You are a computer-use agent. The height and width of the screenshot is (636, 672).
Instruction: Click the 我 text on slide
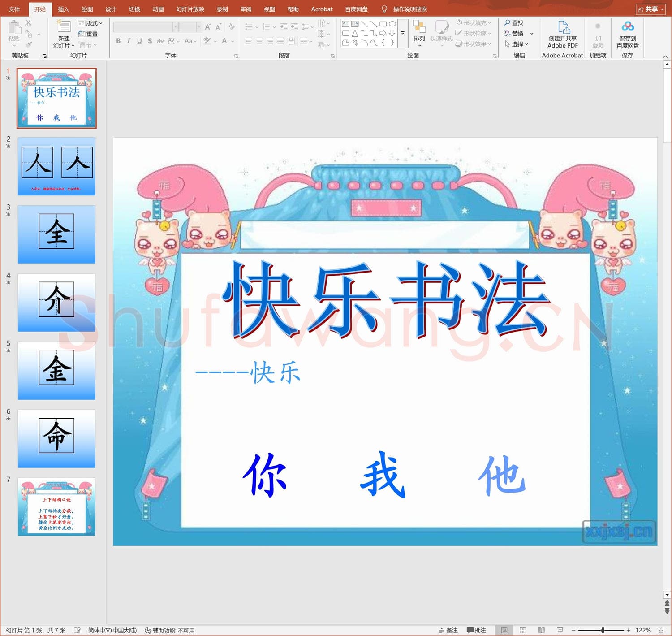[383, 475]
